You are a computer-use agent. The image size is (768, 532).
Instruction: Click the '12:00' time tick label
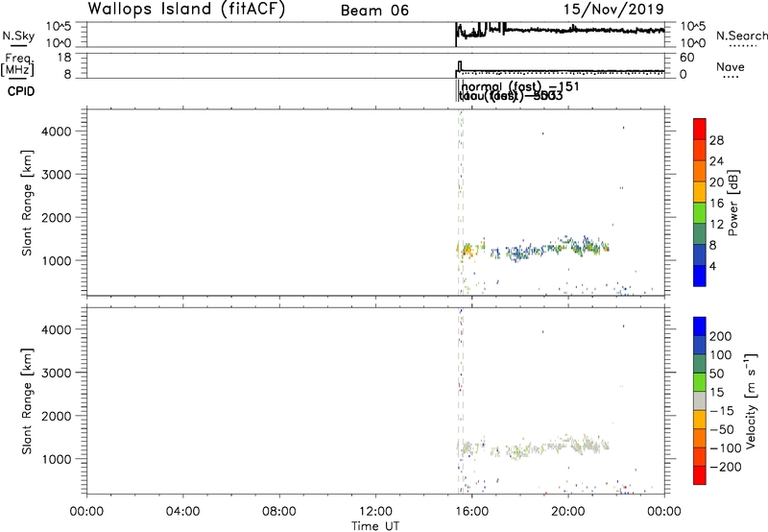click(375, 512)
